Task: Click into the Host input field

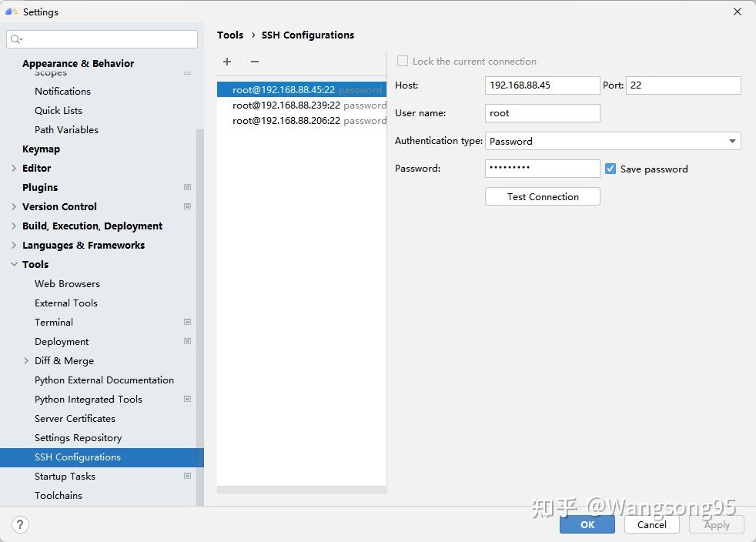Action: (x=542, y=85)
